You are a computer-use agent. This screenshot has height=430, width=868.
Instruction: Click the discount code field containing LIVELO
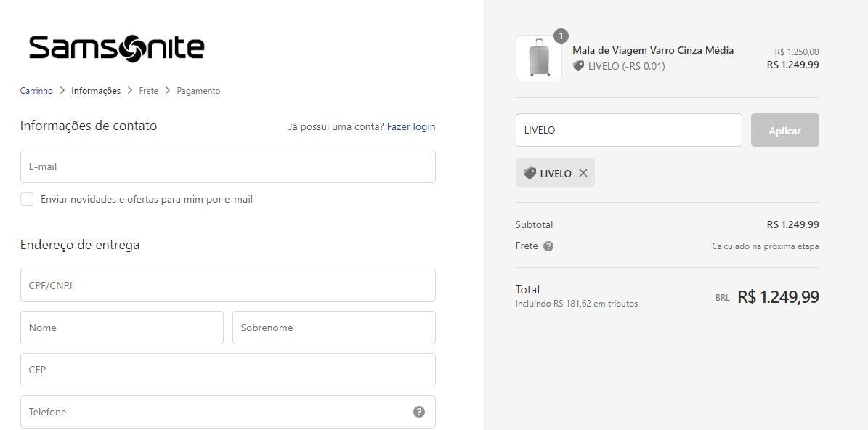629,130
